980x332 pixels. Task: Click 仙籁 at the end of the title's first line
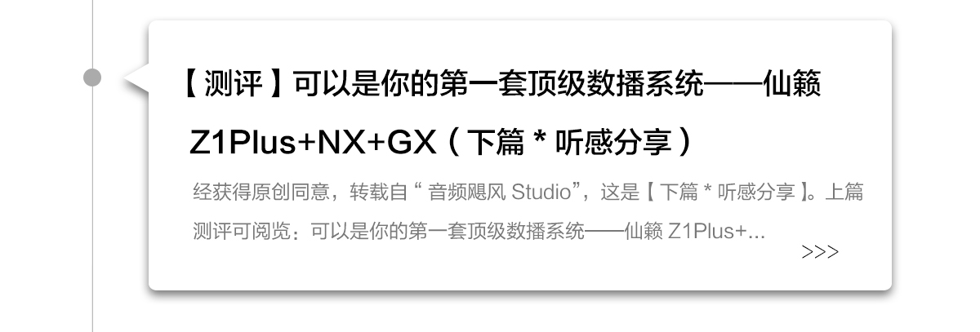pos(792,84)
